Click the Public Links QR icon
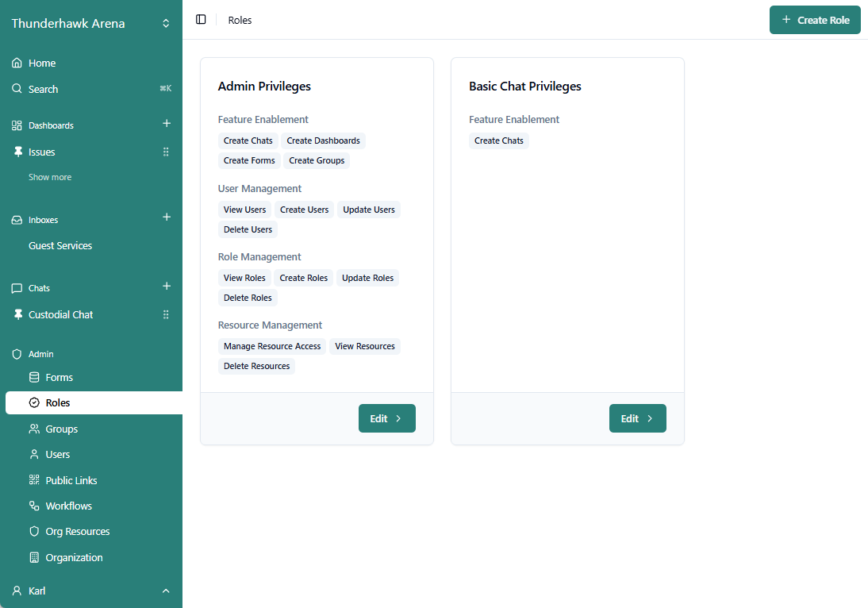 click(x=34, y=480)
